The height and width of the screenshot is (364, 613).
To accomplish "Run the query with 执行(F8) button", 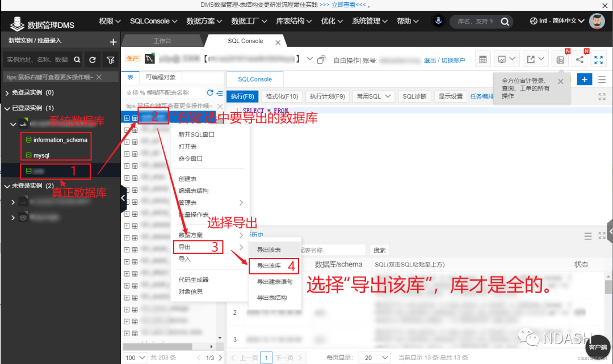I will pos(242,96).
